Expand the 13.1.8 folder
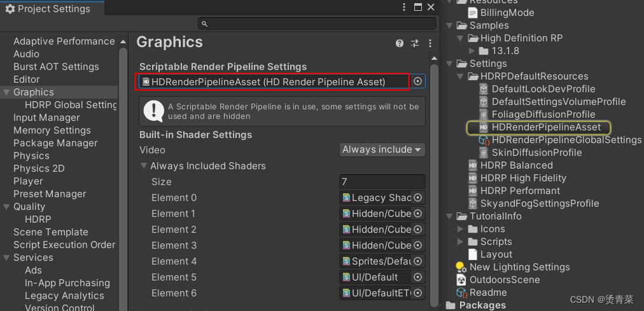This screenshot has height=311, width=644. tap(472, 51)
